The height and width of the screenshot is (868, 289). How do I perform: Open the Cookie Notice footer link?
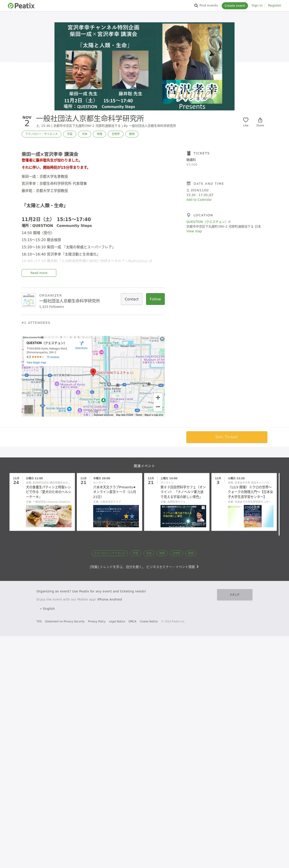point(148,621)
